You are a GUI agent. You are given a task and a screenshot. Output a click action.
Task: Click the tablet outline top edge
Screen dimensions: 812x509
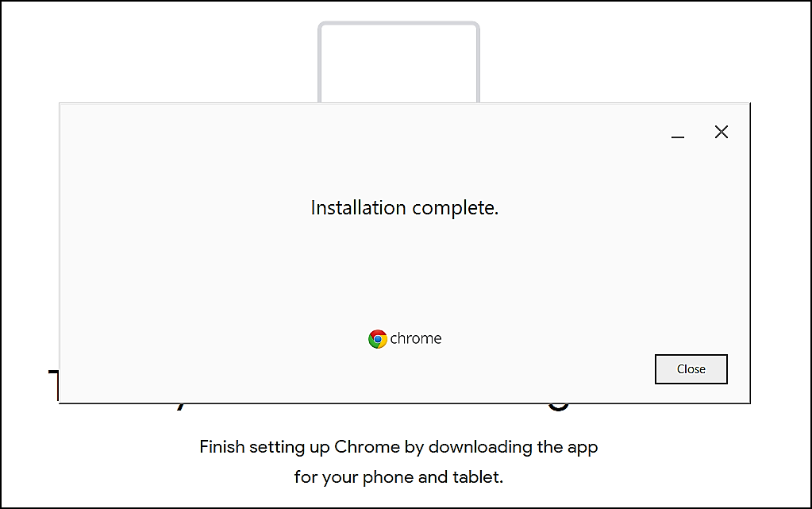point(398,23)
